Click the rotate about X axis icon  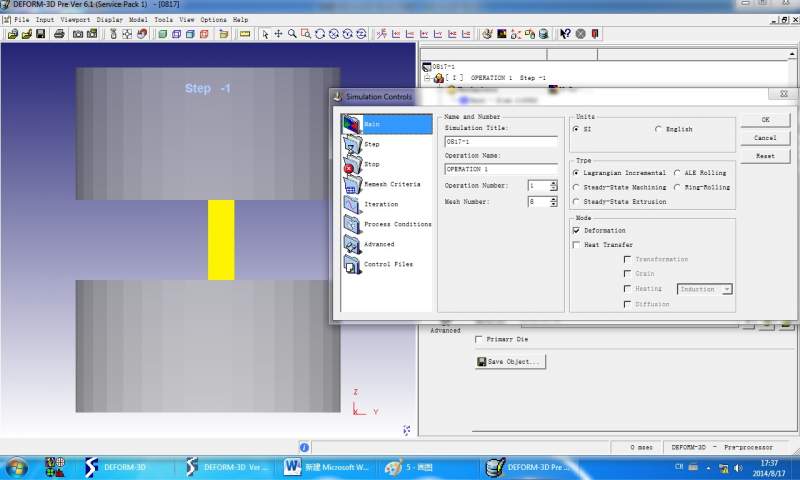coord(334,34)
